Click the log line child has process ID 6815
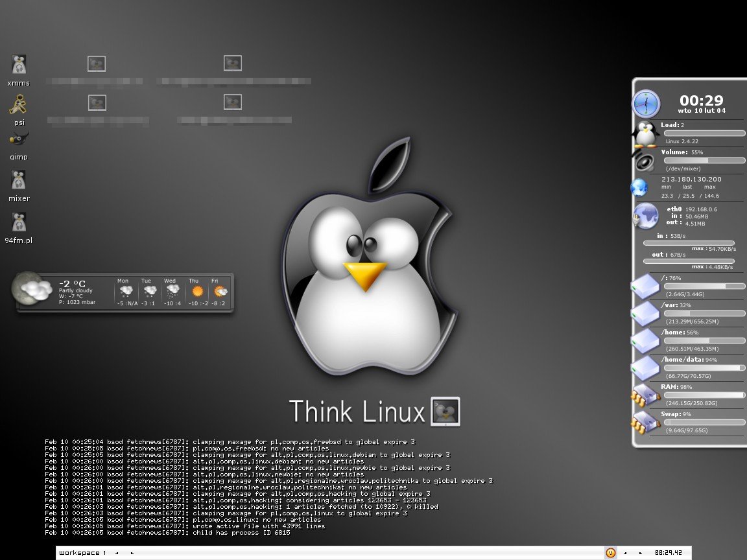747x560 pixels. point(167,533)
